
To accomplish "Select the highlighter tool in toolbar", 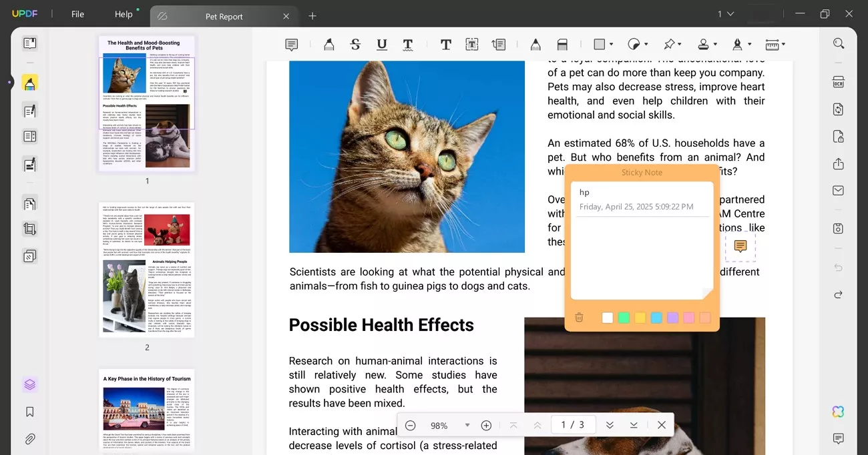I will point(329,45).
